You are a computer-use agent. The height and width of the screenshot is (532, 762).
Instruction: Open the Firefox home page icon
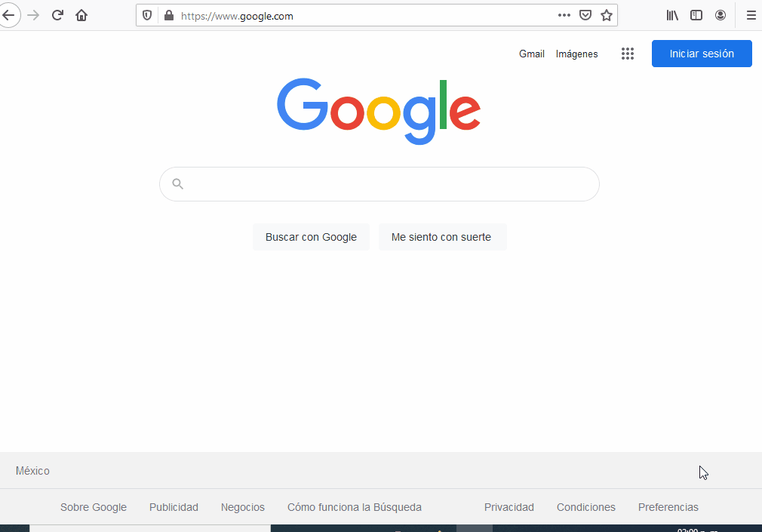point(81,16)
